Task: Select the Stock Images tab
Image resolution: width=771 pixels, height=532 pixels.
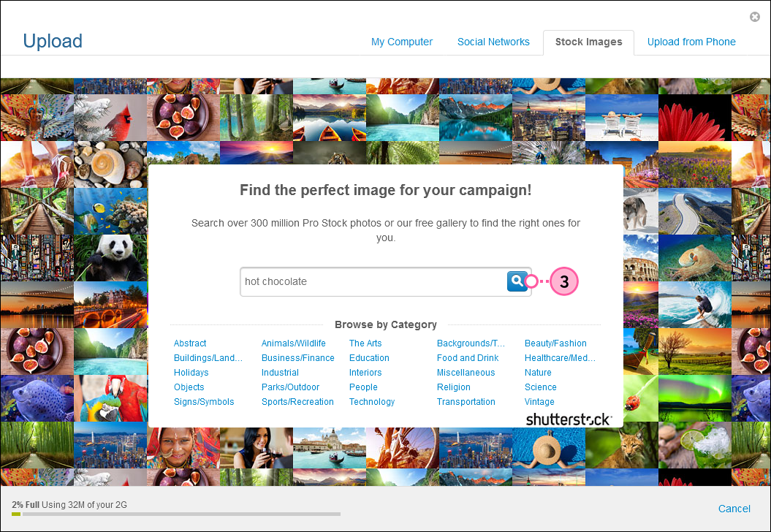Action: [x=588, y=42]
